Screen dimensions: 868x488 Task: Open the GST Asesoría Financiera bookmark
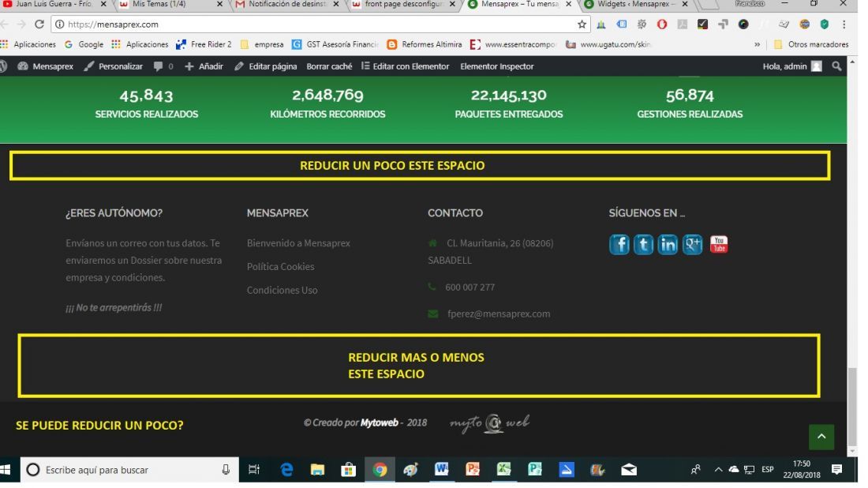[335, 44]
